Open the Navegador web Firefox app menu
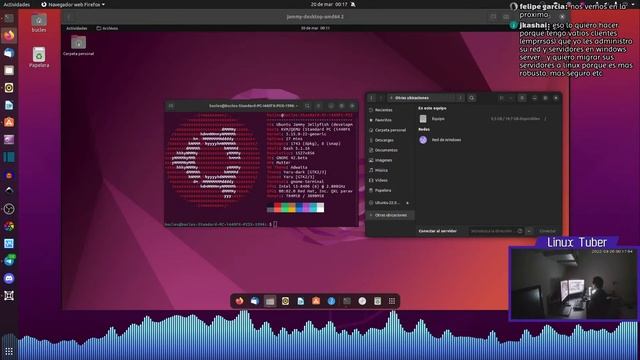The width and height of the screenshot is (640, 360). tap(73, 4)
